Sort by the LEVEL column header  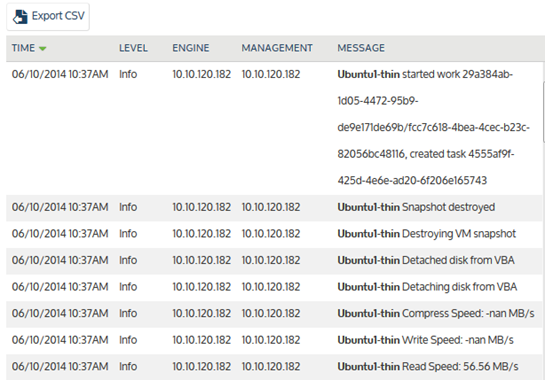point(133,48)
